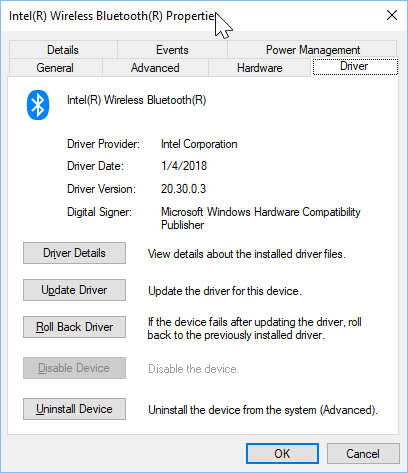
Task: Click the 'Driver Date:' label
Action: coord(95,166)
